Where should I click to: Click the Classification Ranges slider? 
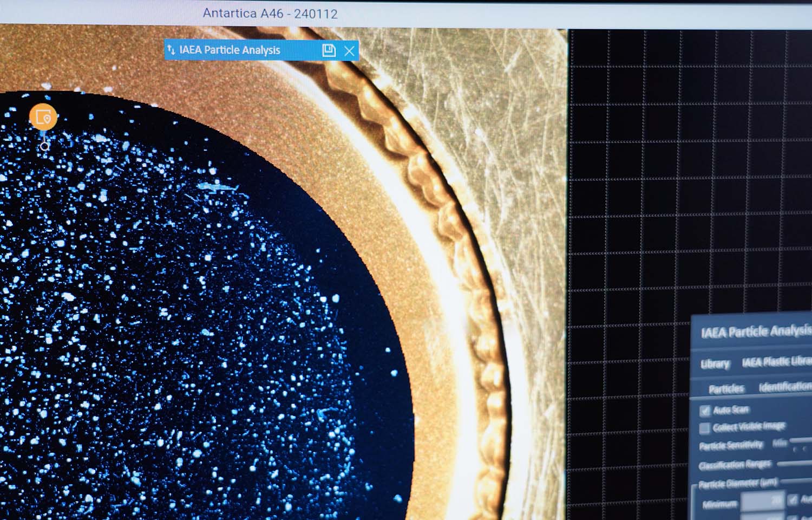pos(795,463)
